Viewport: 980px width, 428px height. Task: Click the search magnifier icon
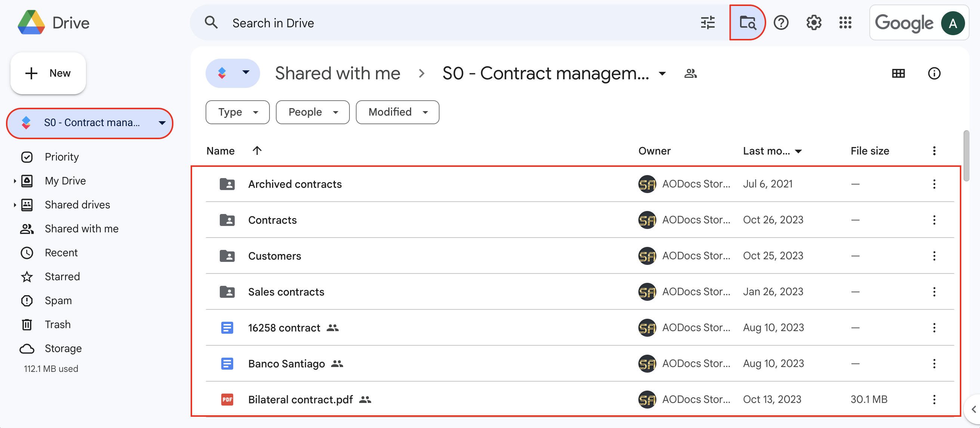coord(211,23)
